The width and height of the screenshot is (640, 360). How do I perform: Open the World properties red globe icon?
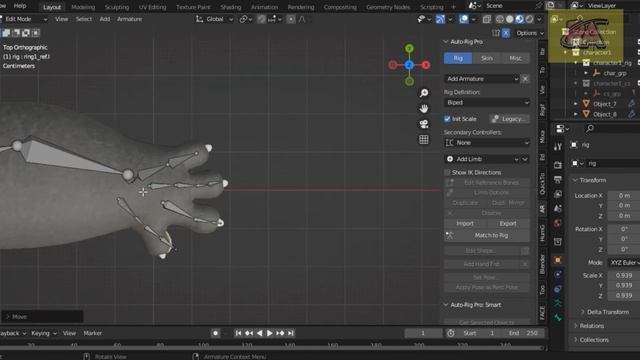pyautogui.click(x=558, y=223)
